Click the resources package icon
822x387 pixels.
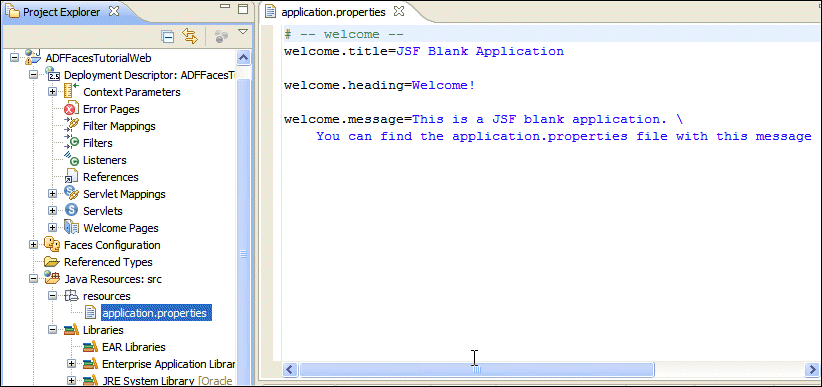point(71,296)
